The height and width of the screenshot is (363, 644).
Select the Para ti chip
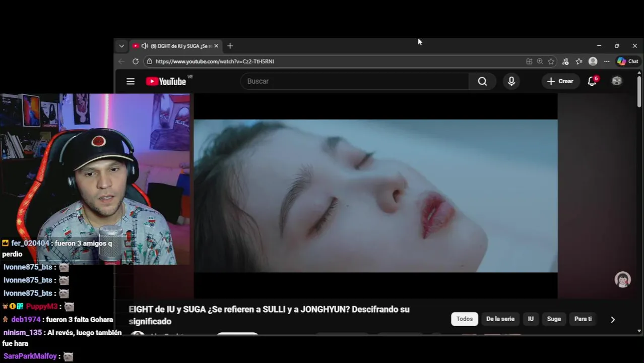[583, 319]
